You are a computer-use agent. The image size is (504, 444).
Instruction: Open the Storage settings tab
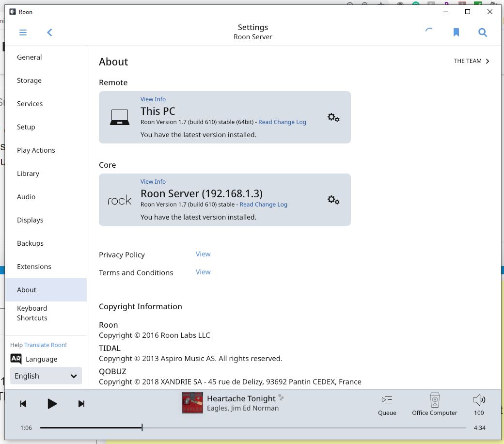coord(46,80)
